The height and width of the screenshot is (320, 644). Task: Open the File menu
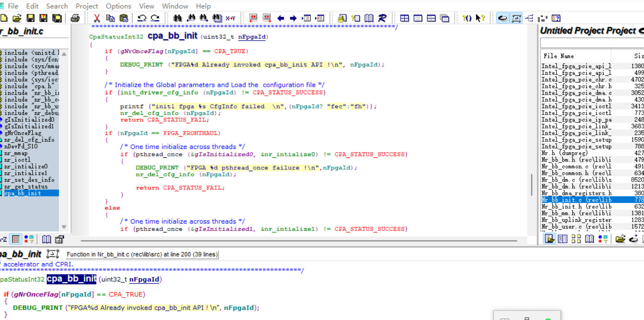click(13, 6)
